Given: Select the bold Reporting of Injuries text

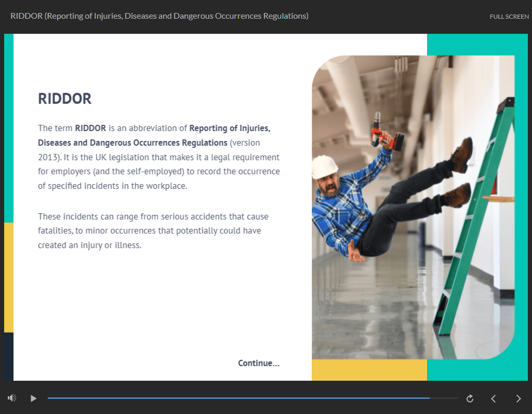Looking at the screenshot, I should (229, 128).
